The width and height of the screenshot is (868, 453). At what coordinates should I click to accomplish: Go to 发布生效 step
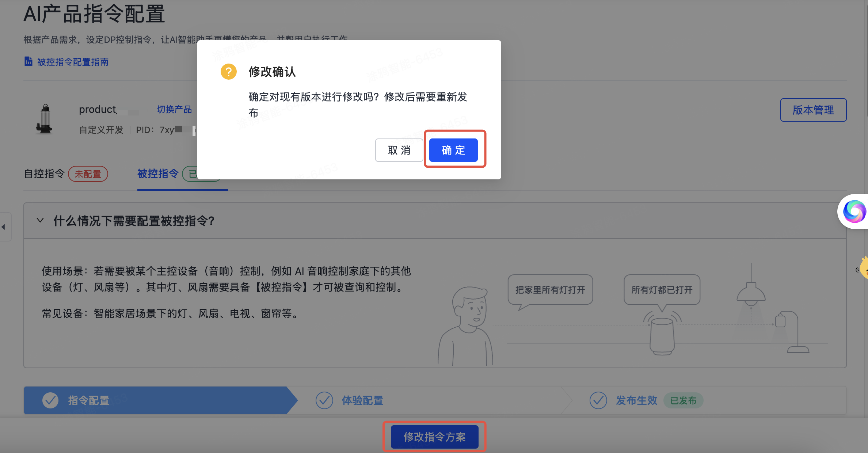pos(636,401)
